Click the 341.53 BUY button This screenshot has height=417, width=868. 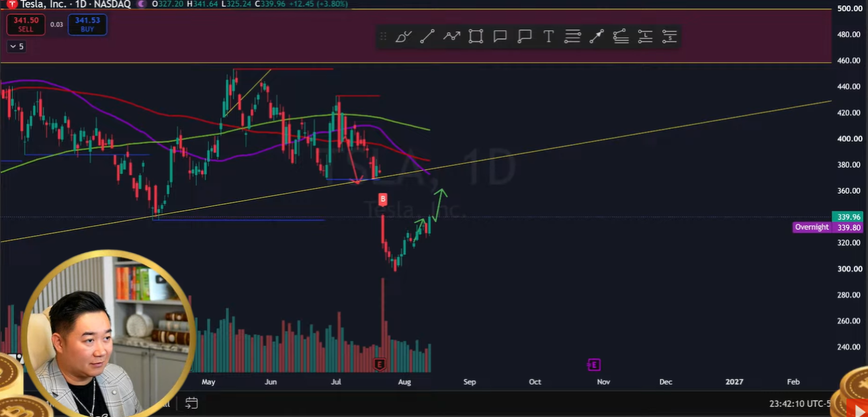[87, 25]
